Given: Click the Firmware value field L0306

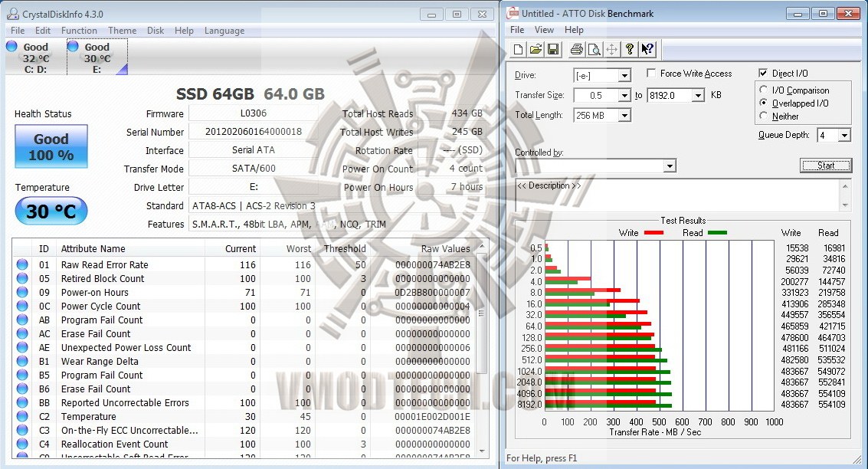Looking at the screenshot, I should click(253, 113).
